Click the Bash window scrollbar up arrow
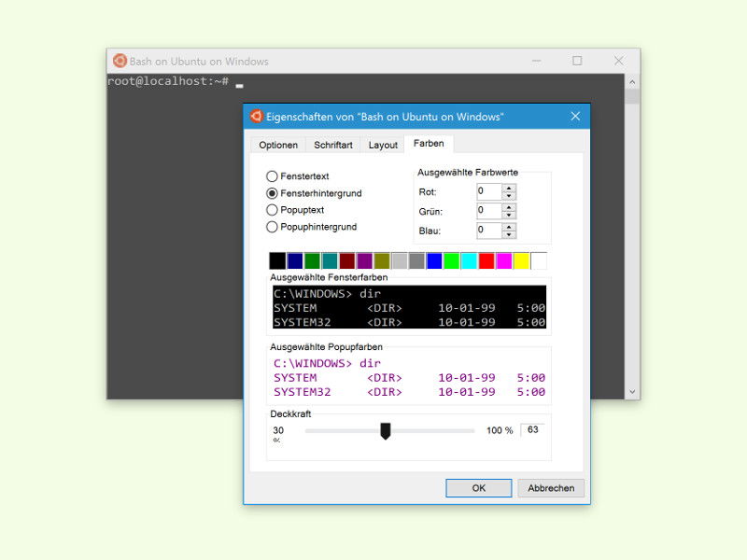This screenshot has height=560, width=747. [x=632, y=82]
